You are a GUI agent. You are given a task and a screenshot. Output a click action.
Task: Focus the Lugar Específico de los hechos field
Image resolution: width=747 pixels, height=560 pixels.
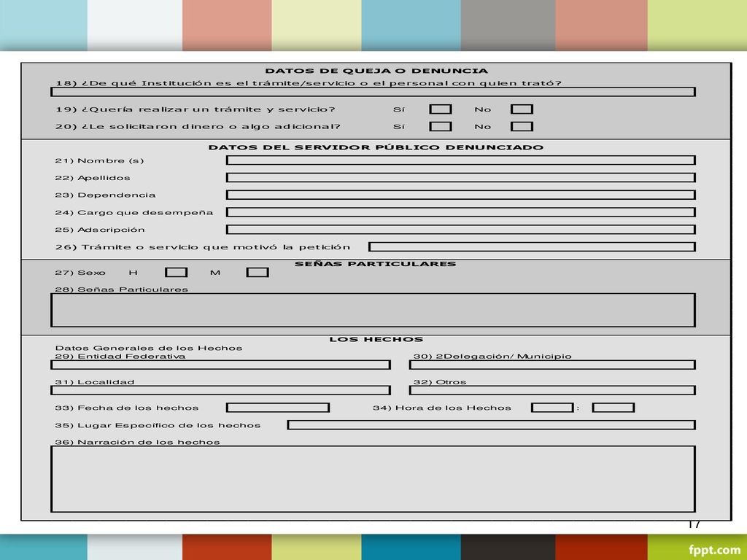click(491, 425)
